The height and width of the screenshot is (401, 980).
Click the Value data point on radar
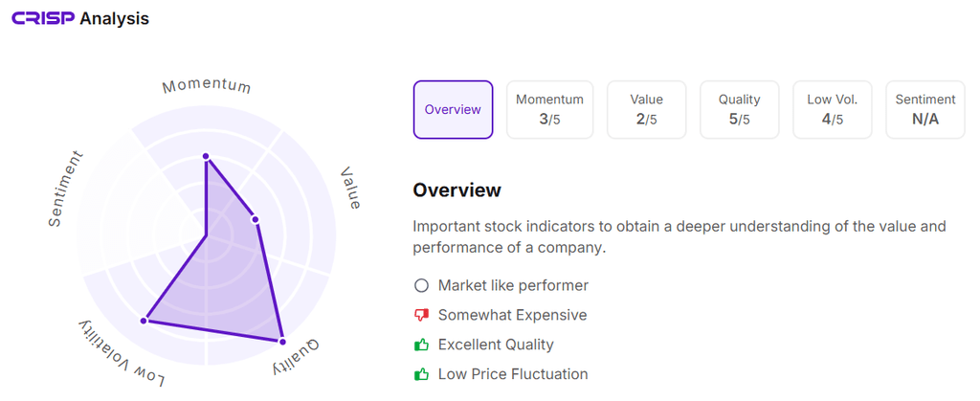click(255, 219)
